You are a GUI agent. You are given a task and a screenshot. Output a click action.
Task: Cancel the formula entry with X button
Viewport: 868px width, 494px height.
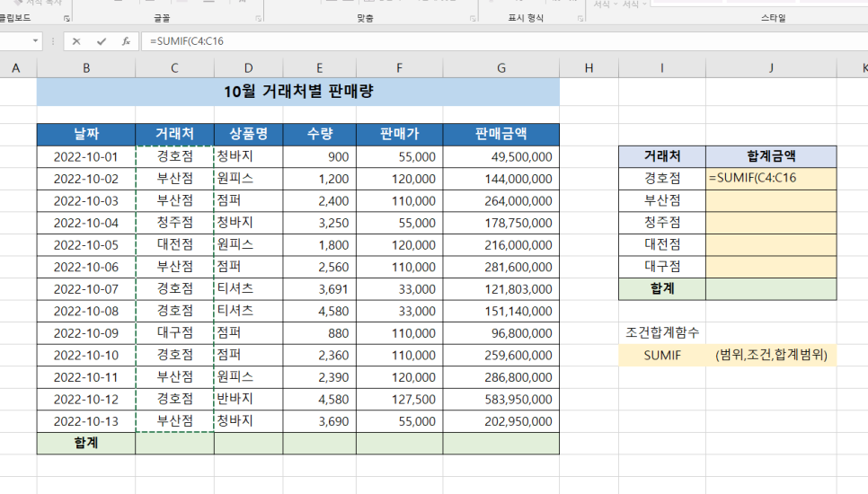click(76, 41)
